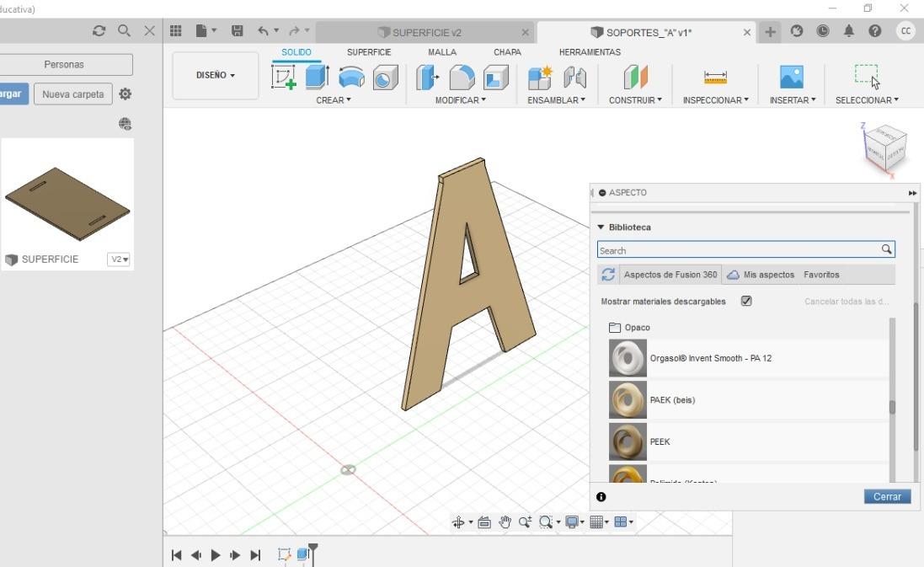The width and height of the screenshot is (924, 567).
Task: Add a new design tab
Action: (x=770, y=32)
